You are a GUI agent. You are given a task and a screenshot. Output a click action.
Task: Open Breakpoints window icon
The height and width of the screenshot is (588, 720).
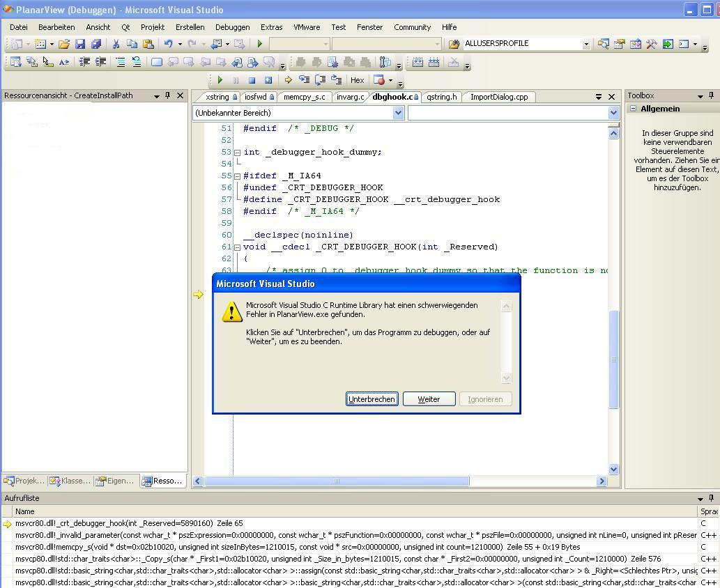[379, 80]
